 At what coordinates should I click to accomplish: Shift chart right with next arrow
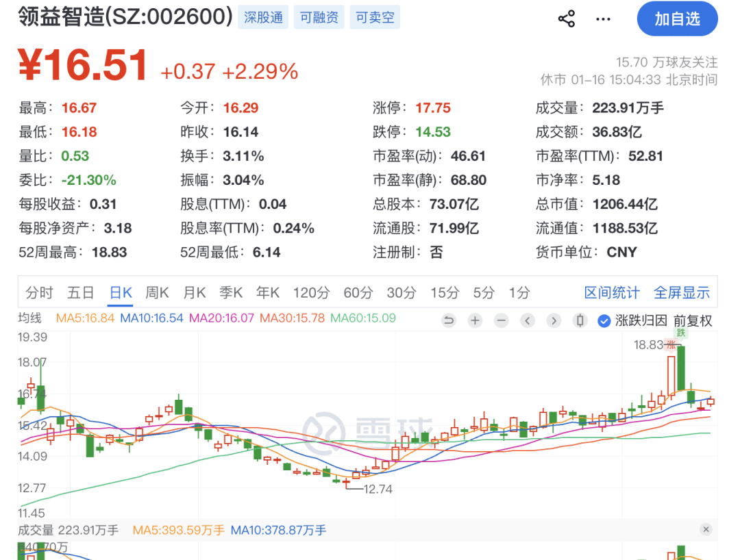[x=554, y=320]
